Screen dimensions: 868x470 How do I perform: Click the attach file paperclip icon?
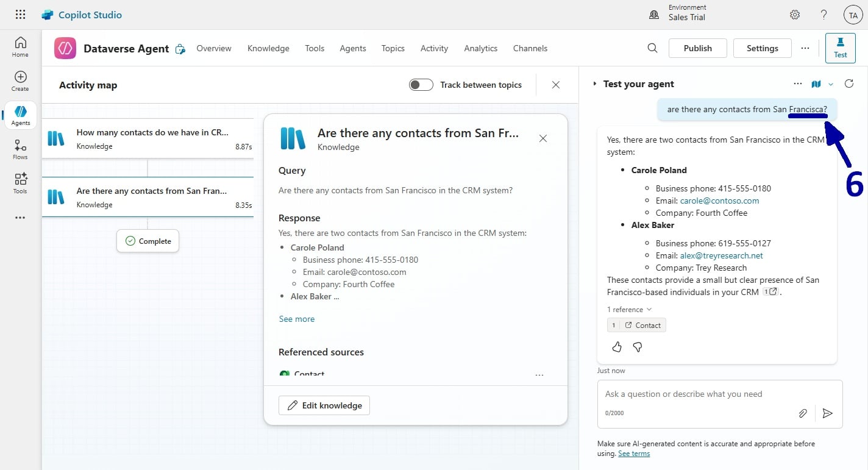click(803, 413)
